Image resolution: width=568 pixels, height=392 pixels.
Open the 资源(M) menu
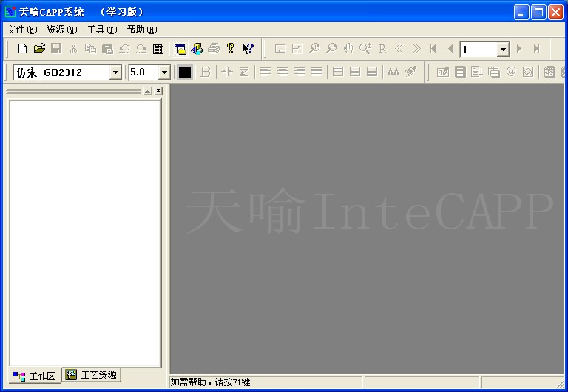[62, 30]
